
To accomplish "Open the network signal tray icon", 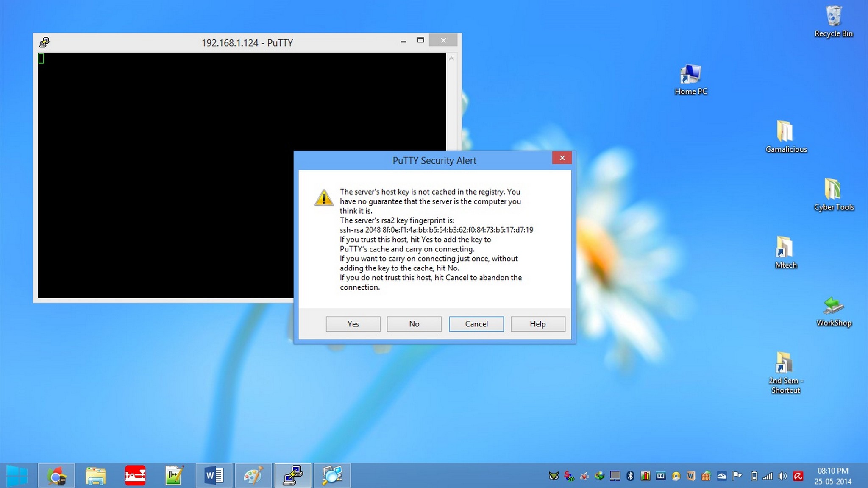I will [768, 476].
